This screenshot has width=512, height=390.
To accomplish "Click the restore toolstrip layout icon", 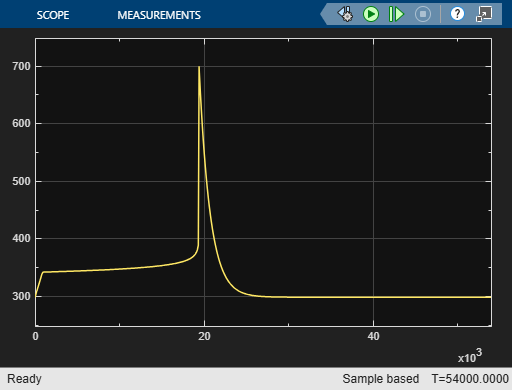I will [484, 14].
